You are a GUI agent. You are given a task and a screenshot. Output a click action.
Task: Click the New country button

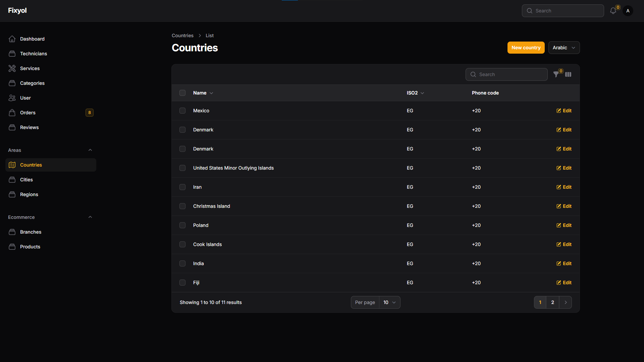coord(526,48)
